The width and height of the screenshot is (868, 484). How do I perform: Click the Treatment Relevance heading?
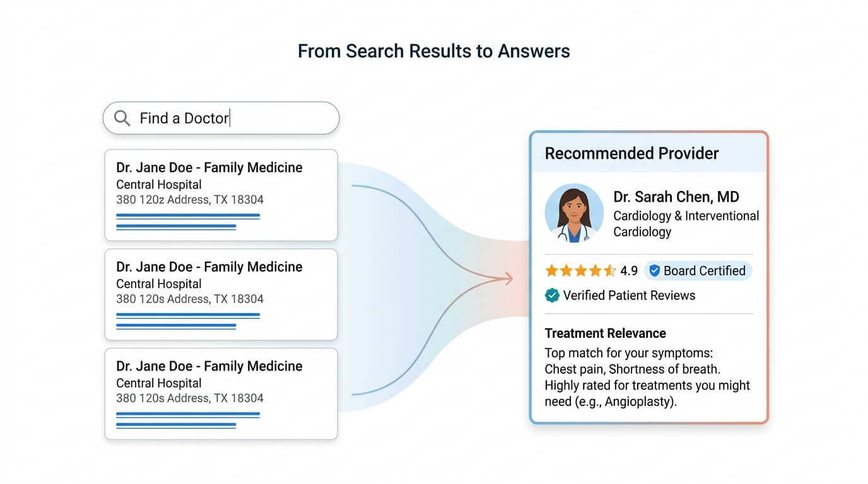[x=606, y=333]
